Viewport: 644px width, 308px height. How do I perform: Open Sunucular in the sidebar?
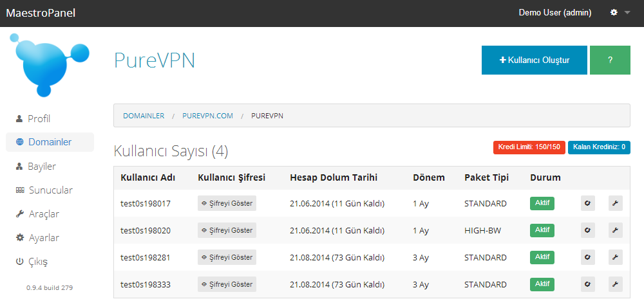click(44, 190)
